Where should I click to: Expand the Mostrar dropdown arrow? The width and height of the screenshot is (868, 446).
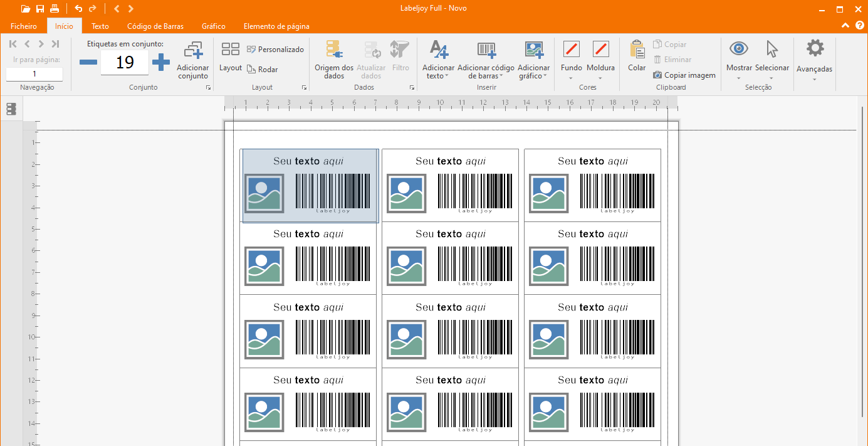click(x=739, y=79)
